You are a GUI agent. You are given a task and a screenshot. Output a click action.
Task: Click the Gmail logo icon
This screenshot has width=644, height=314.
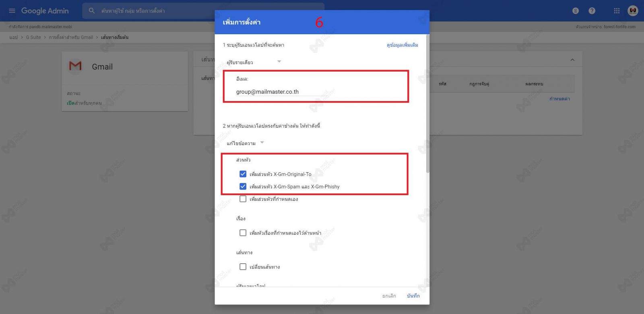coord(75,66)
